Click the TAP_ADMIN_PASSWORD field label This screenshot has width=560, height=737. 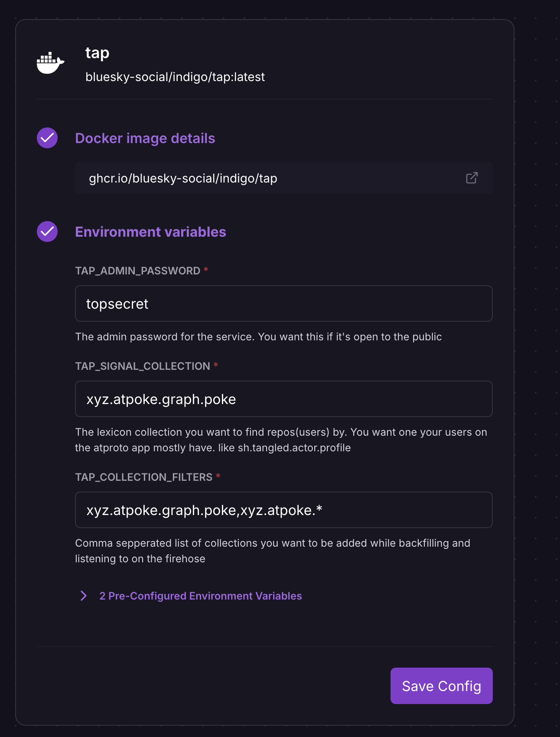(137, 271)
